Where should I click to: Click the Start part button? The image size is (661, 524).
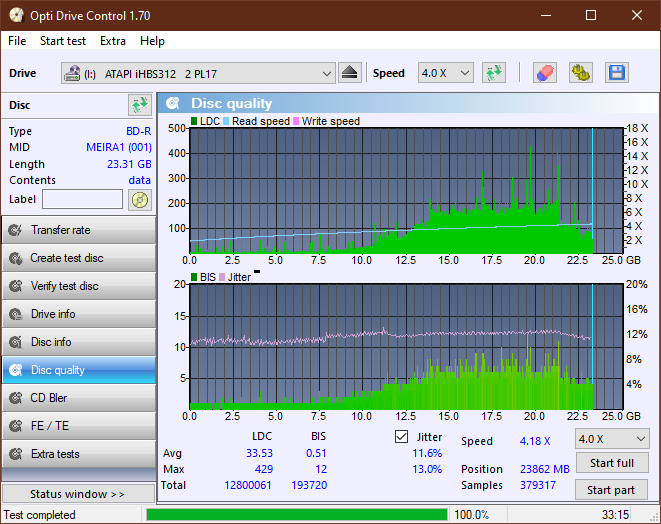[x=611, y=490]
